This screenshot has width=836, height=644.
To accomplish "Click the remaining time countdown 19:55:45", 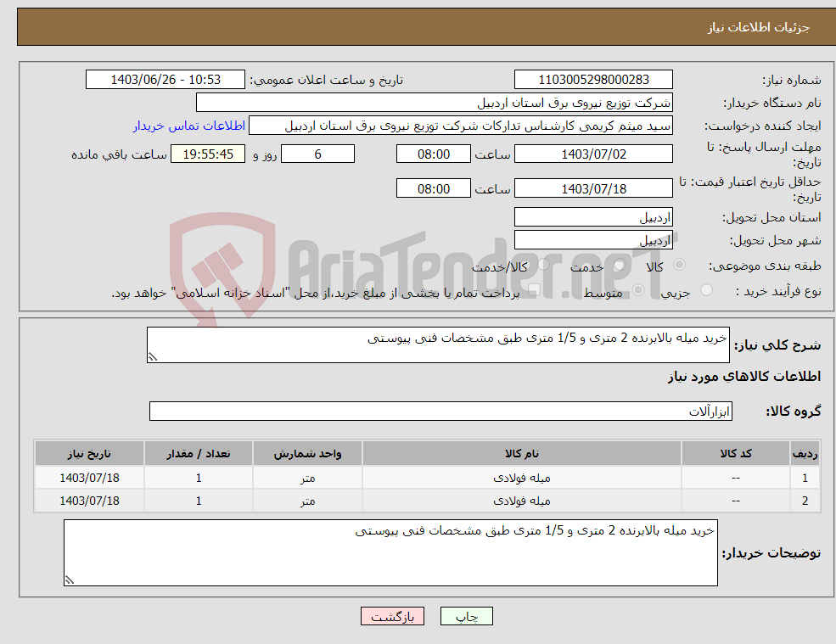I will click(208, 154).
